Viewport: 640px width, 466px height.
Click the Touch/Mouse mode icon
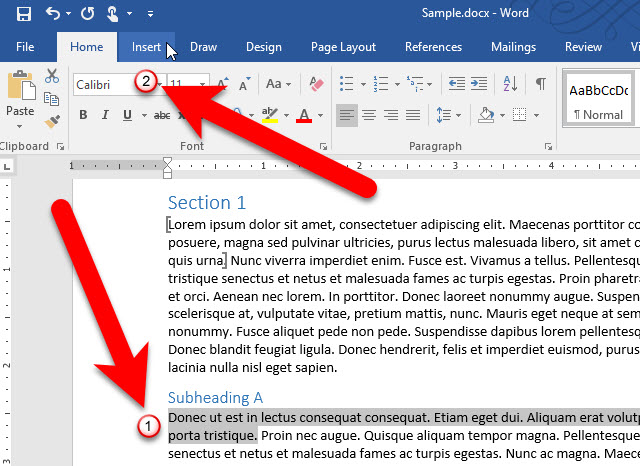(112, 13)
